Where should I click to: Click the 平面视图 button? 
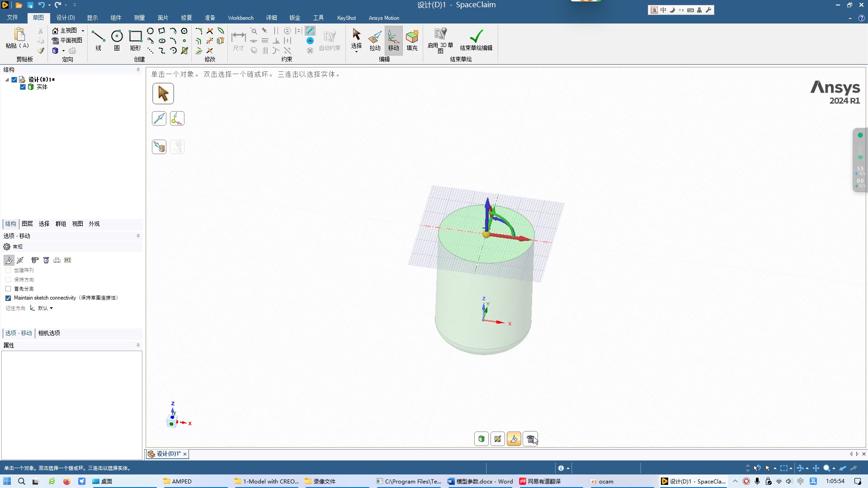67,40
